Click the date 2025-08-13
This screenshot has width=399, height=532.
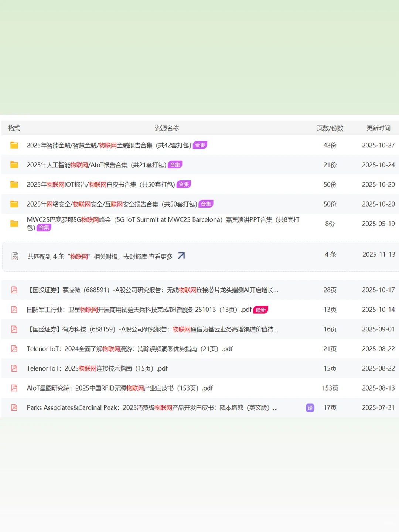pos(378,388)
